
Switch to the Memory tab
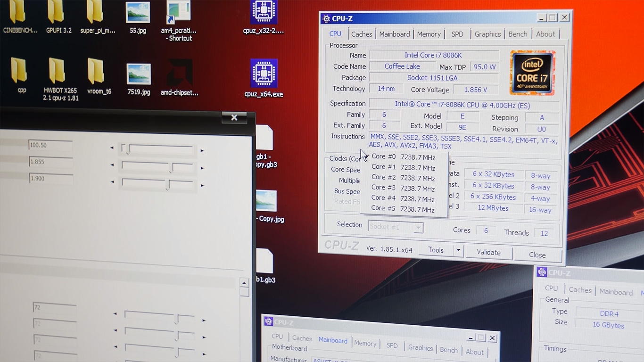(x=429, y=34)
